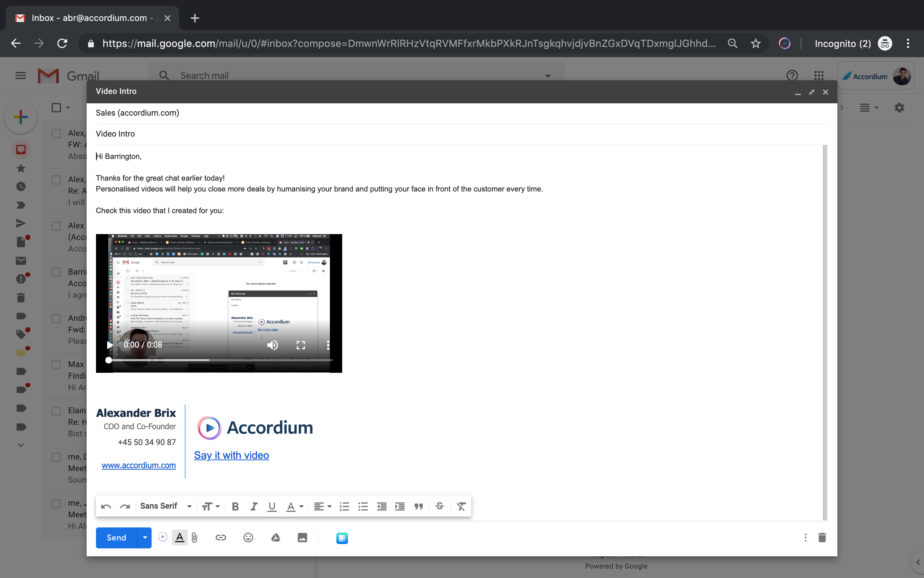Open Snoozed clock in the sidebar
This screenshot has height=578, width=924.
pyautogui.click(x=21, y=186)
